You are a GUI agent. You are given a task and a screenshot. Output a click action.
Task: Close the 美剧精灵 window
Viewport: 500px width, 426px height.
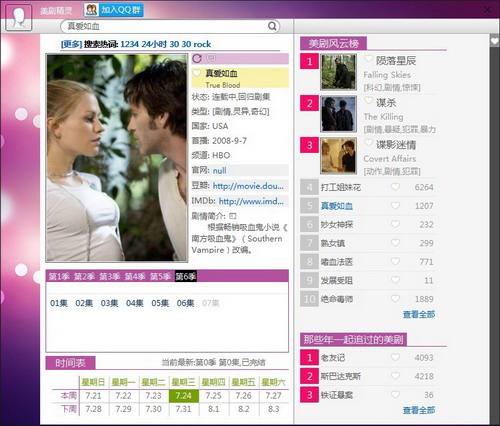tap(487, 10)
